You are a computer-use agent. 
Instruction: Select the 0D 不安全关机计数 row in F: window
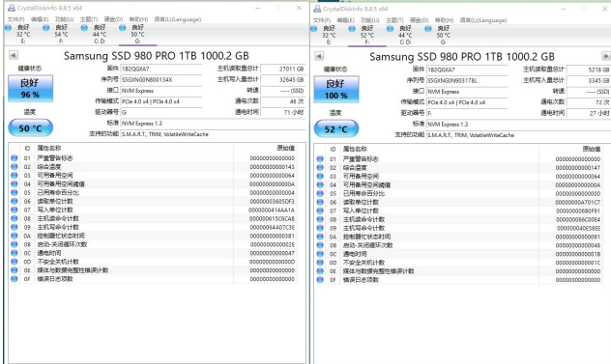[x=459, y=263]
